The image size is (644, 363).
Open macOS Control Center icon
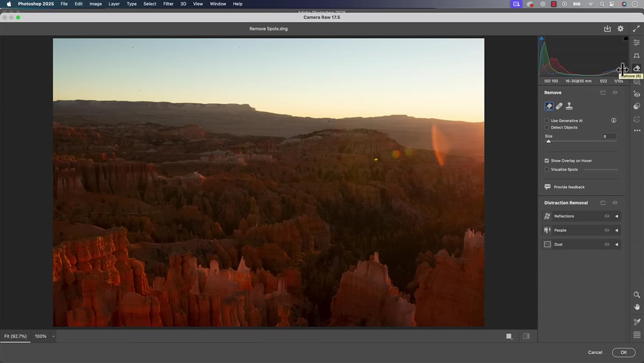(x=613, y=4)
